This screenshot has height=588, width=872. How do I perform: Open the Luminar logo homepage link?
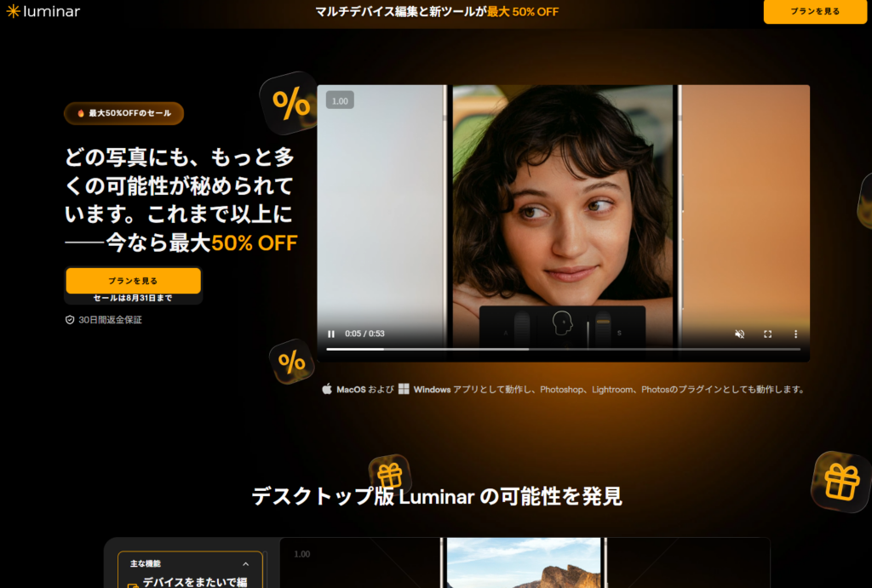tap(43, 11)
